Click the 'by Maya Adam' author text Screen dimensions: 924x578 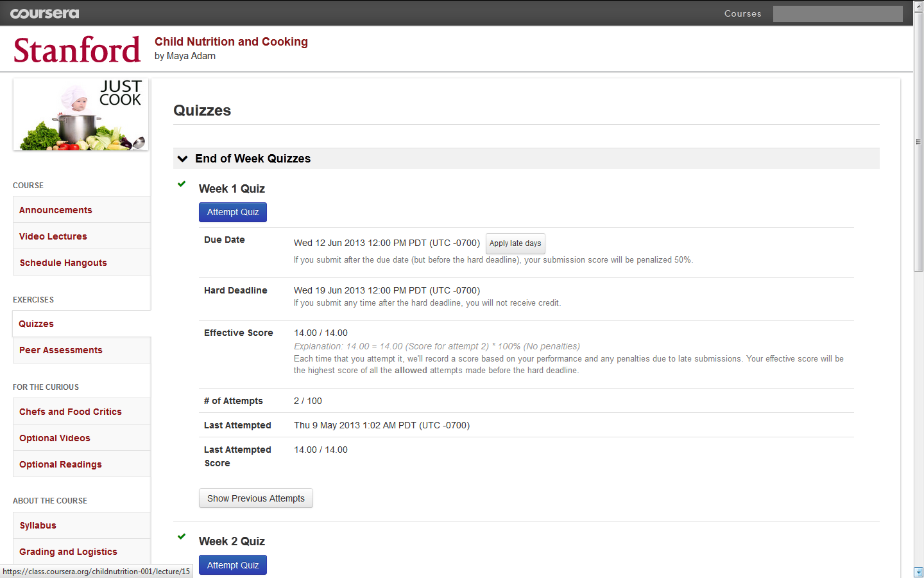(x=185, y=56)
